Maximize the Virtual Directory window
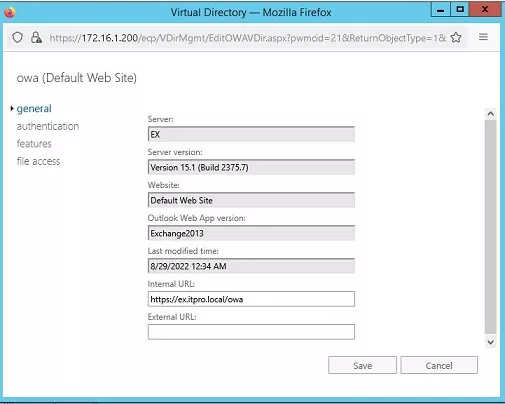 (x=460, y=10)
